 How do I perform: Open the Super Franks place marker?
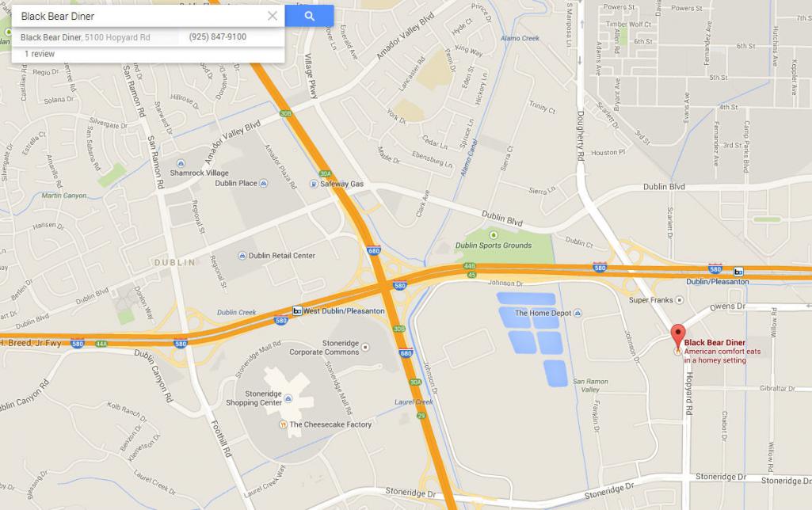point(680,300)
